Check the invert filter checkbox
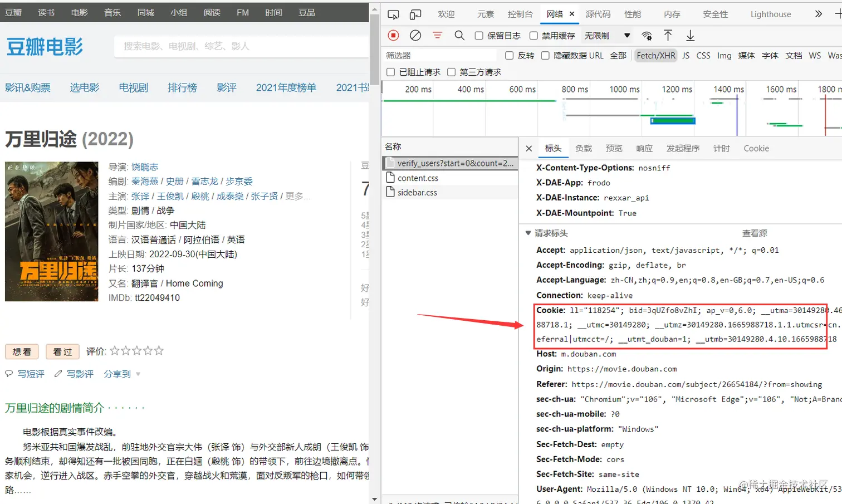The height and width of the screenshot is (504, 842). pyautogui.click(x=509, y=56)
